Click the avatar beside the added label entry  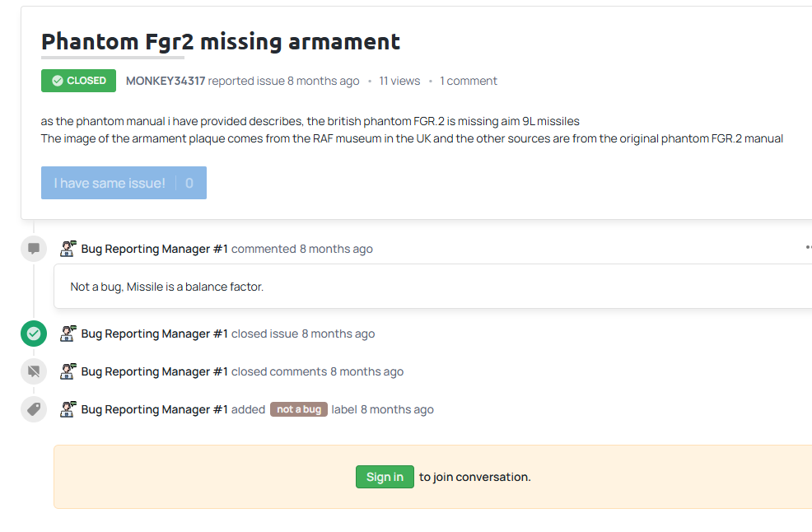pyautogui.click(x=68, y=409)
